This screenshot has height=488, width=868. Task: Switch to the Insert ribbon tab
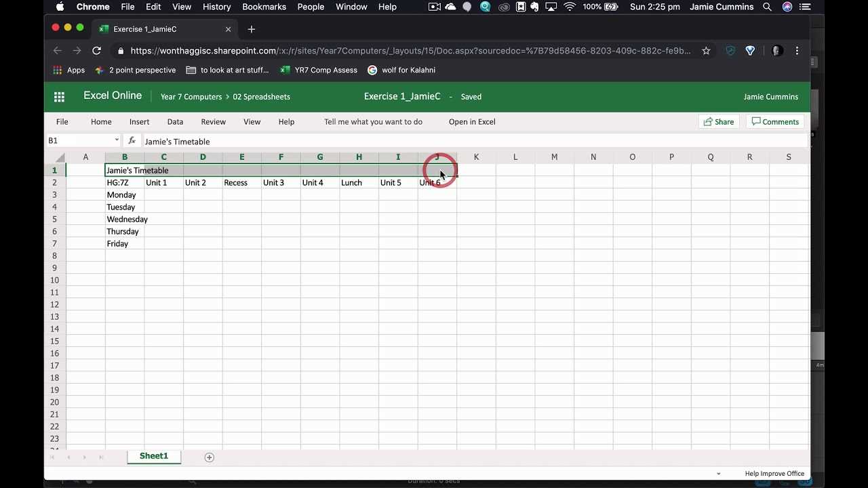coord(139,122)
